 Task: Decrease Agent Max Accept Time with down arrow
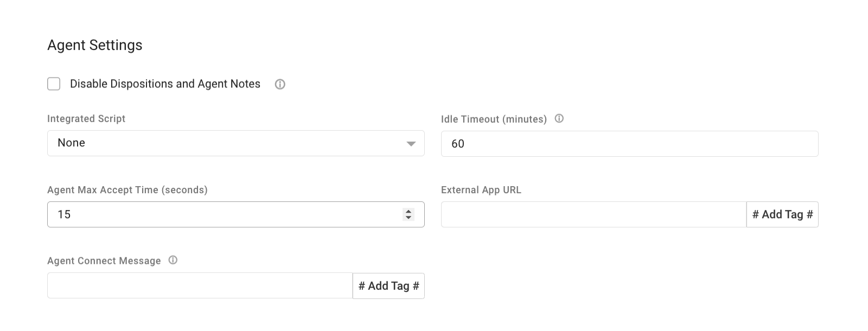click(409, 218)
